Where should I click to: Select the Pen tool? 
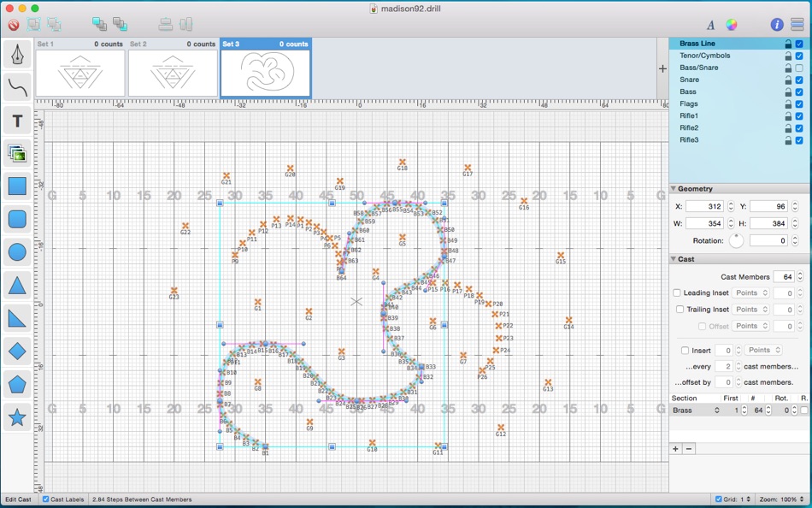coord(17,55)
